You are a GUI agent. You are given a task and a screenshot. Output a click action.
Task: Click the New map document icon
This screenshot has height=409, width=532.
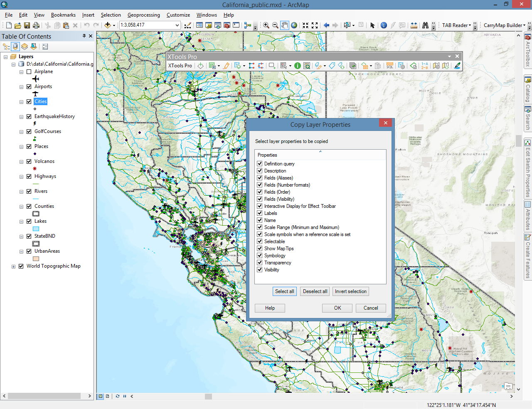click(x=9, y=25)
